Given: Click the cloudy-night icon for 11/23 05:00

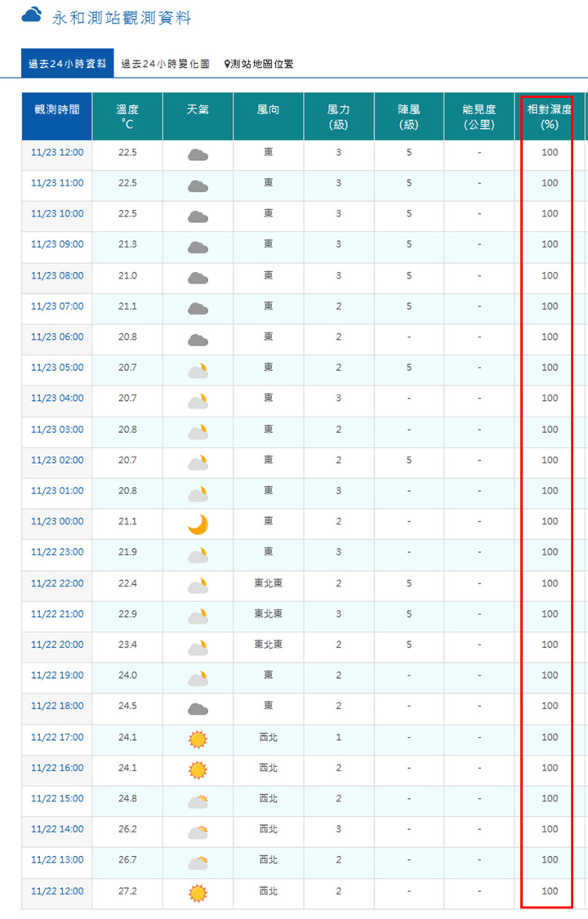Looking at the screenshot, I should (x=198, y=370).
